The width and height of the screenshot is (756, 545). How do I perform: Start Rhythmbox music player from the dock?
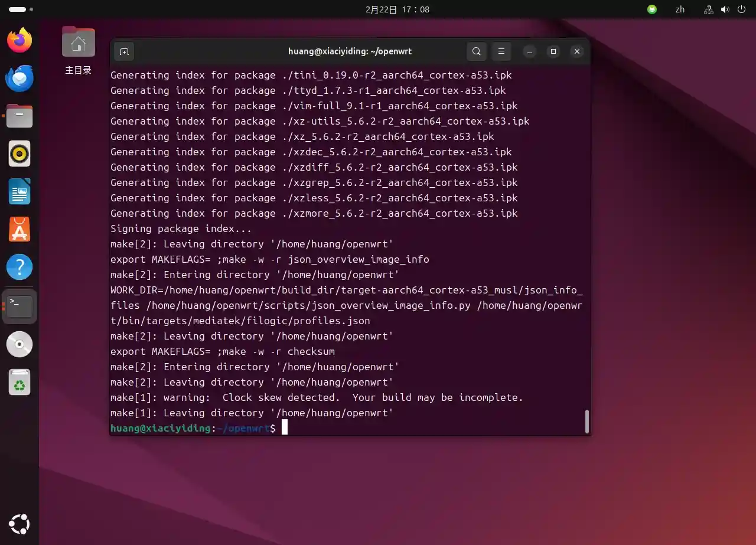tap(19, 154)
